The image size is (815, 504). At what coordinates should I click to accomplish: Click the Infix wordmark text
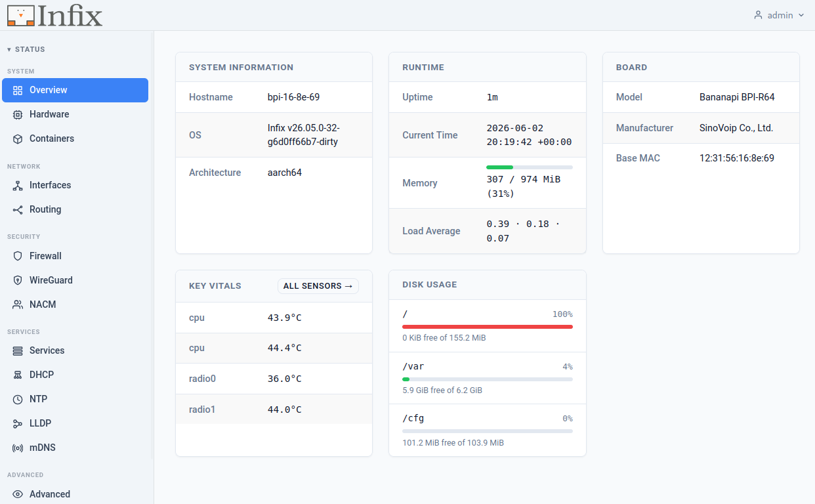point(70,15)
